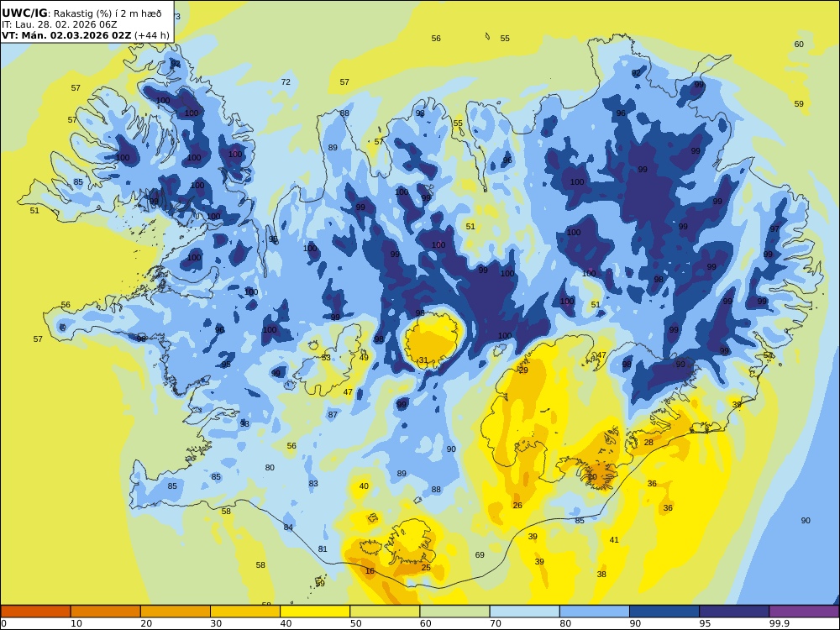Click the map value '26' in the southeast

click(517, 505)
